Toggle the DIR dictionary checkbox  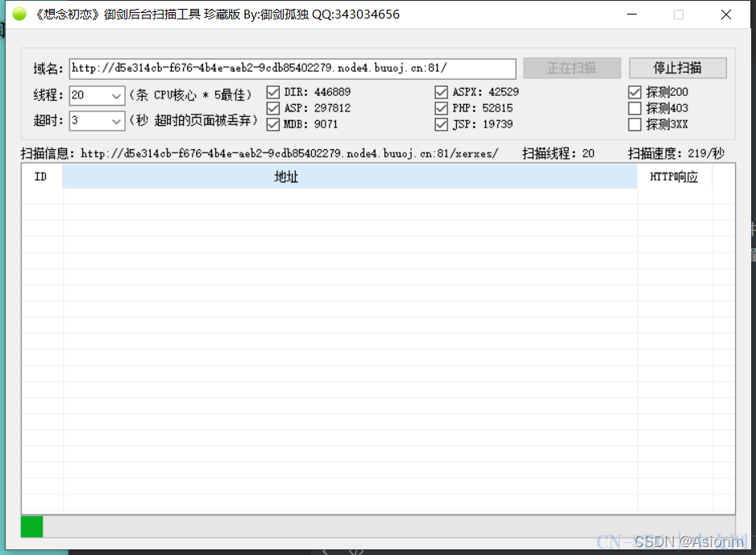[x=272, y=92]
